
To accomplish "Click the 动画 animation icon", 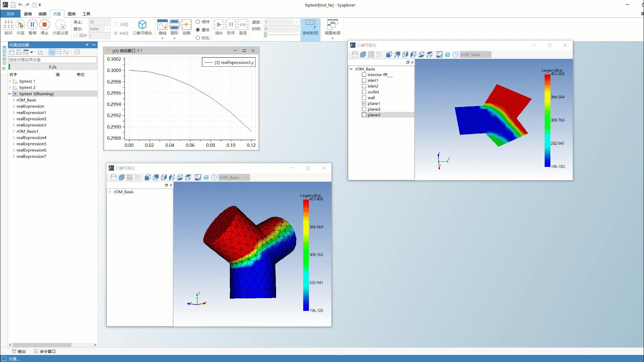I will [186, 25].
